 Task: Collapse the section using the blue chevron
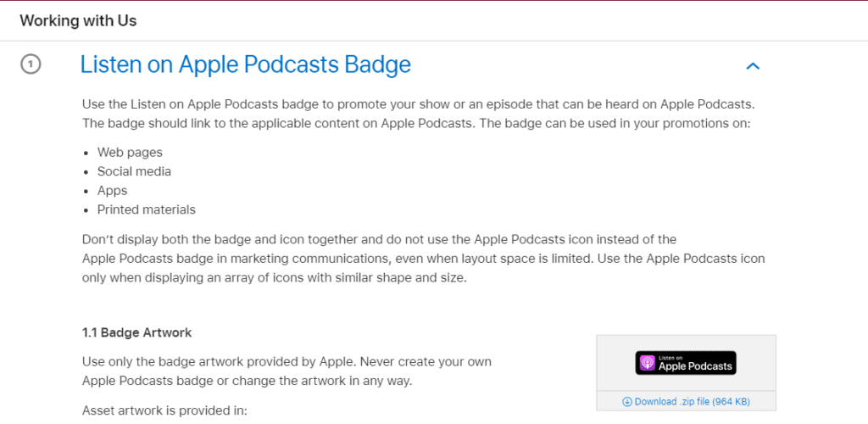[x=752, y=66]
